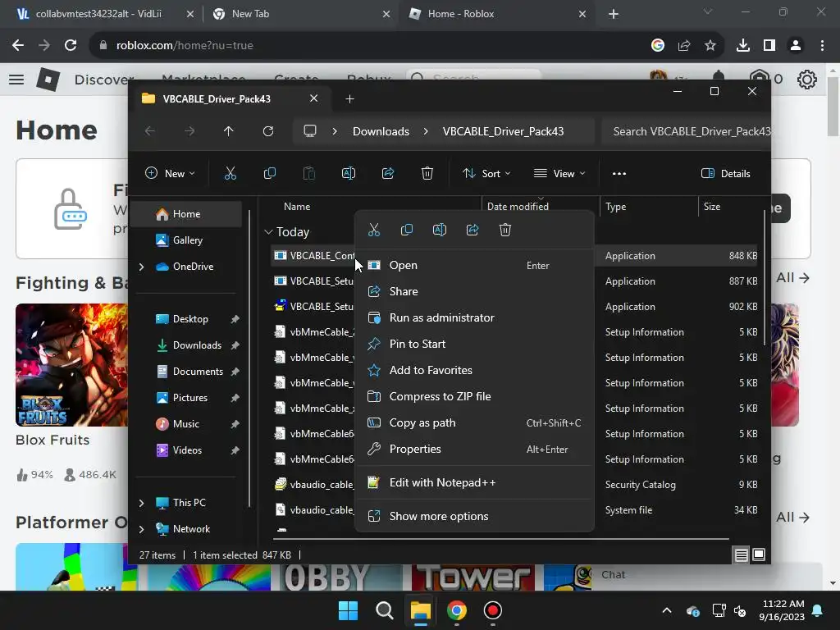Open the See more ellipsis menu
Viewport: 840px width, 630px height.
click(619, 173)
